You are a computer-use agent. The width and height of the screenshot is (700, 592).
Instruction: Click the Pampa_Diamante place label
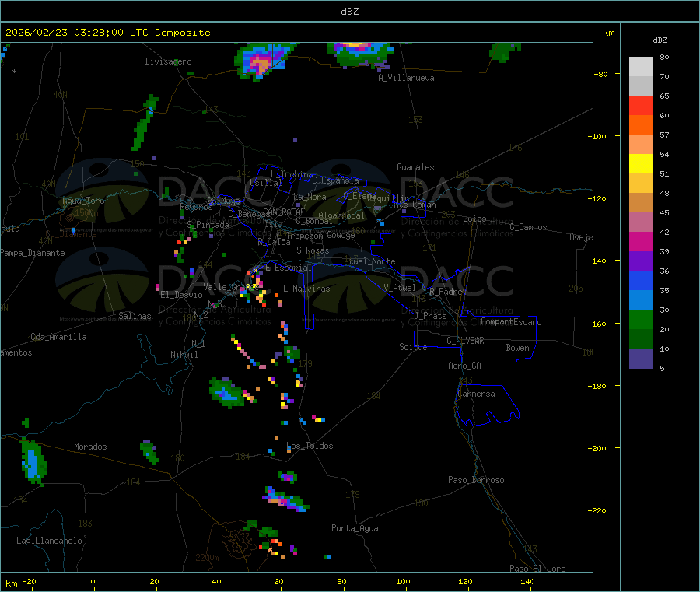point(33,253)
